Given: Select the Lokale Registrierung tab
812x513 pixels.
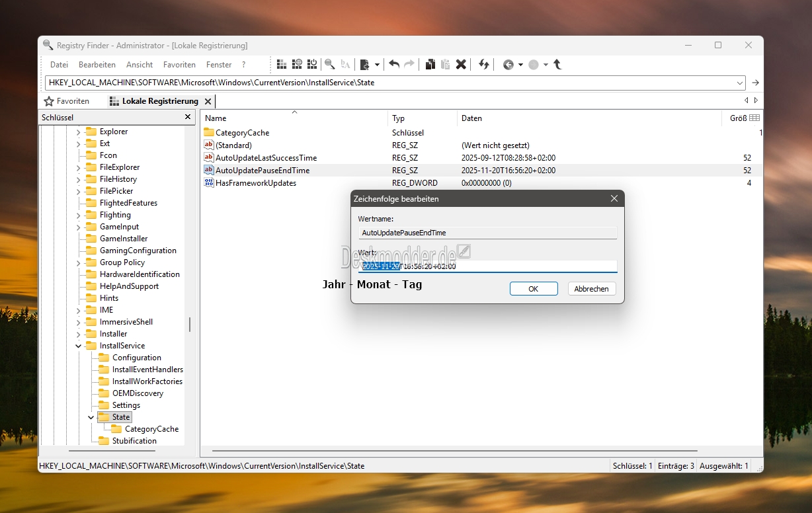Looking at the screenshot, I should (154, 101).
